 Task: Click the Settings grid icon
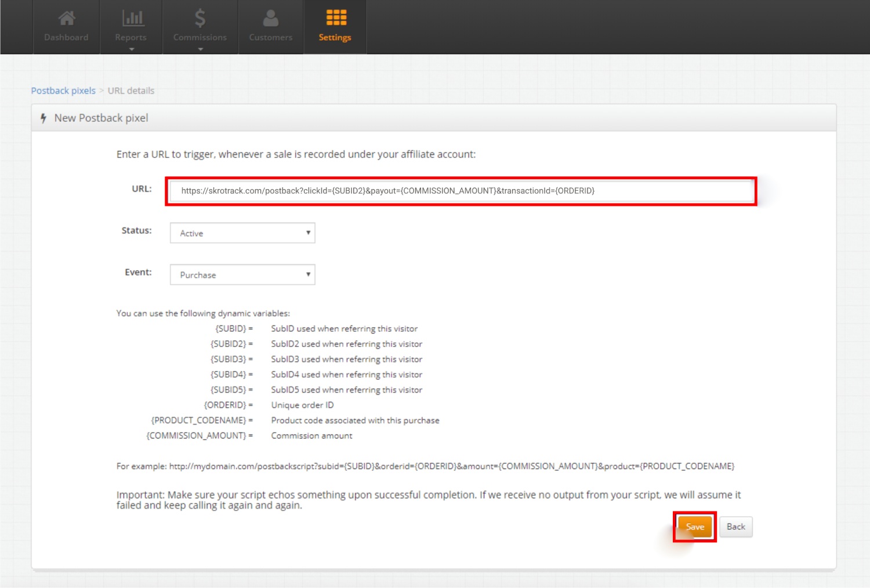(336, 17)
